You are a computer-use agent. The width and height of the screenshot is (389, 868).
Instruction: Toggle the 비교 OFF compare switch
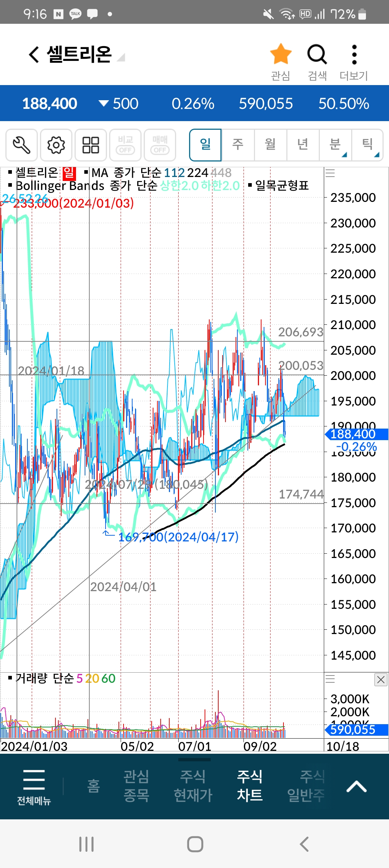click(125, 145)
